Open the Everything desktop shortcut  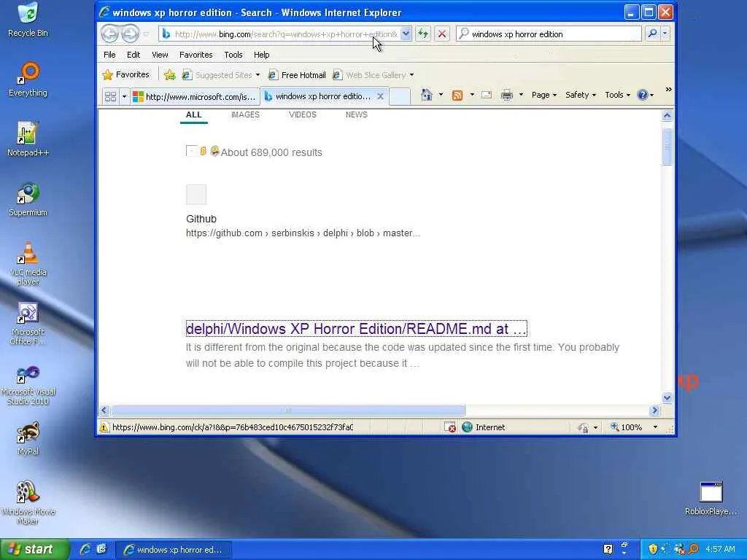coord(28,79)
